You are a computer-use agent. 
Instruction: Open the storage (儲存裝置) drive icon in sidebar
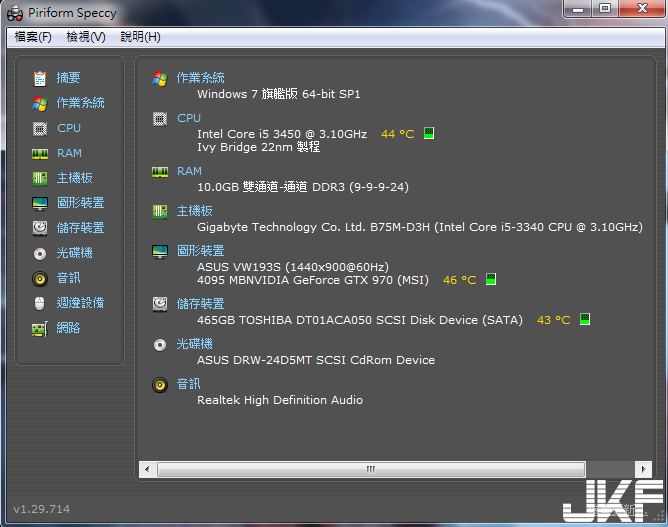pos(40,228)
